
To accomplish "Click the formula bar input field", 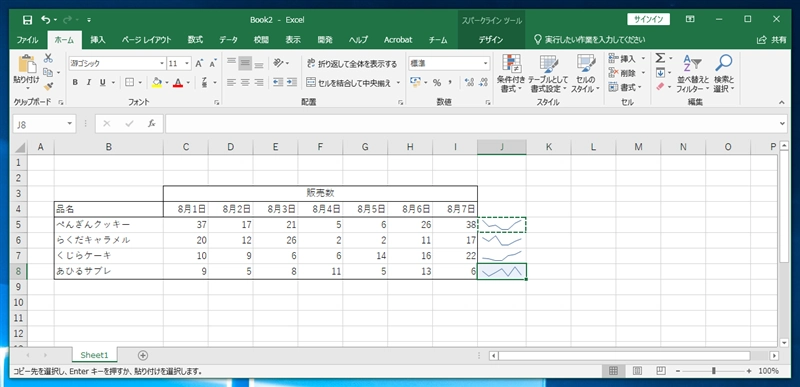I will (471, 124).
